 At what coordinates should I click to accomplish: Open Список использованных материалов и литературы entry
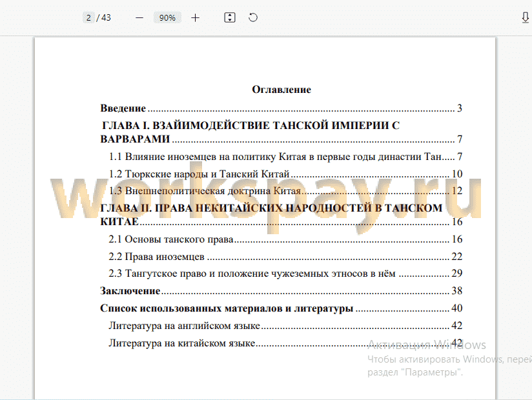coord(281,308)
